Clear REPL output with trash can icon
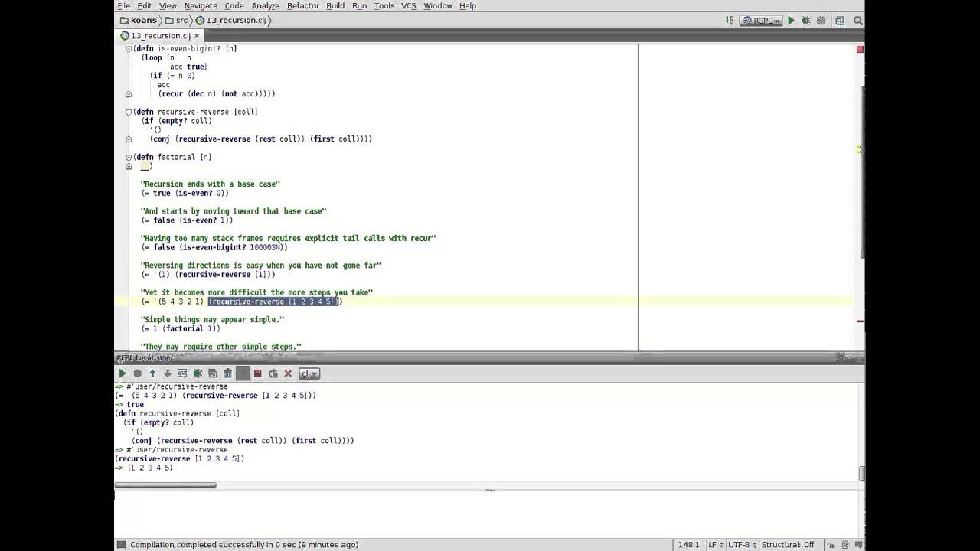Viewport: 980px width, 551px height. [x=227, y=373]
